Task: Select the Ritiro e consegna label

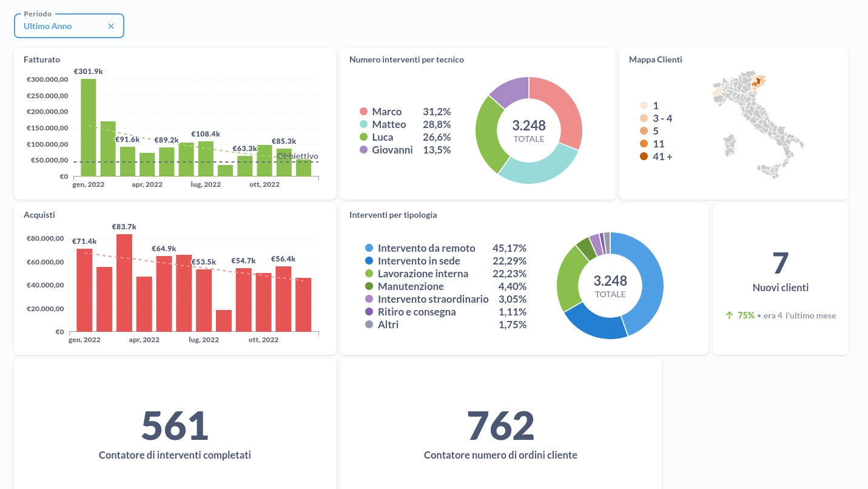Action: [x=417, y=312]
